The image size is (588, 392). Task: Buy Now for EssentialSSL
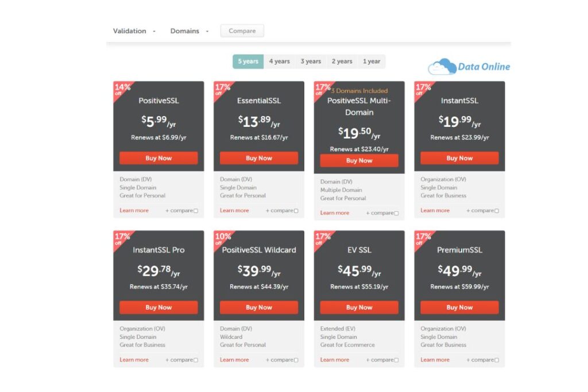[259, 158]
